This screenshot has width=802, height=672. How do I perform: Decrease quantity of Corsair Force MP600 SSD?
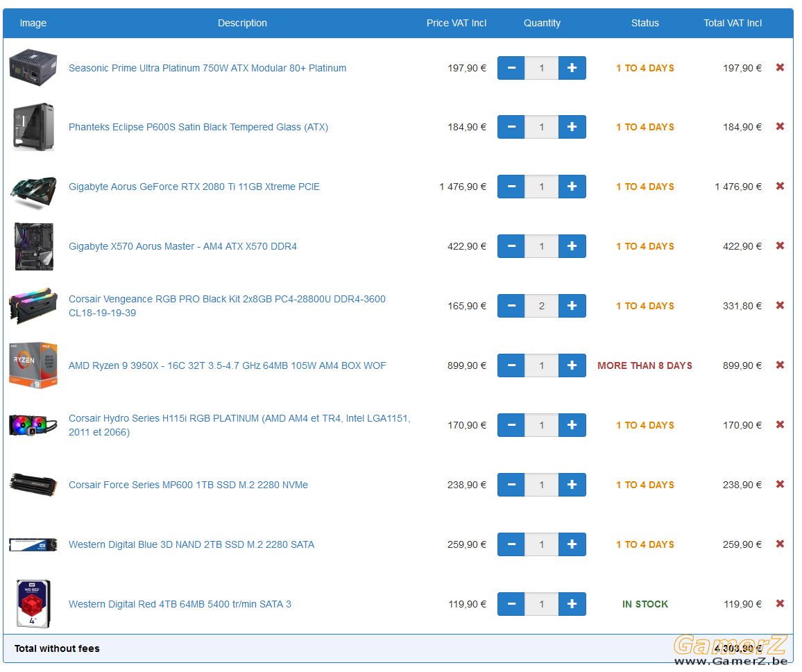pos(511,485)
